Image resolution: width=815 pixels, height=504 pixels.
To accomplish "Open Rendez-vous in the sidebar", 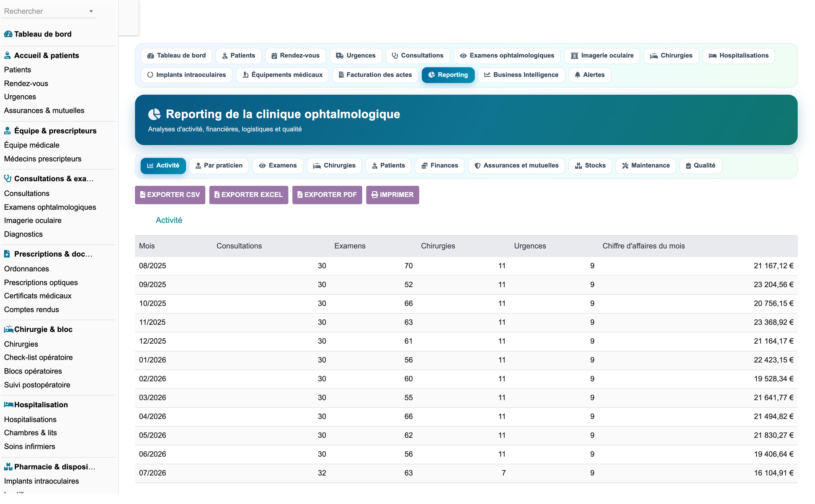I will point(26,84).
